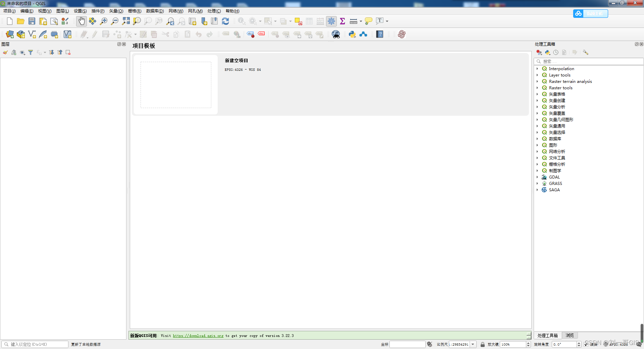Save project with the floppy disk icon

(32, 21)
